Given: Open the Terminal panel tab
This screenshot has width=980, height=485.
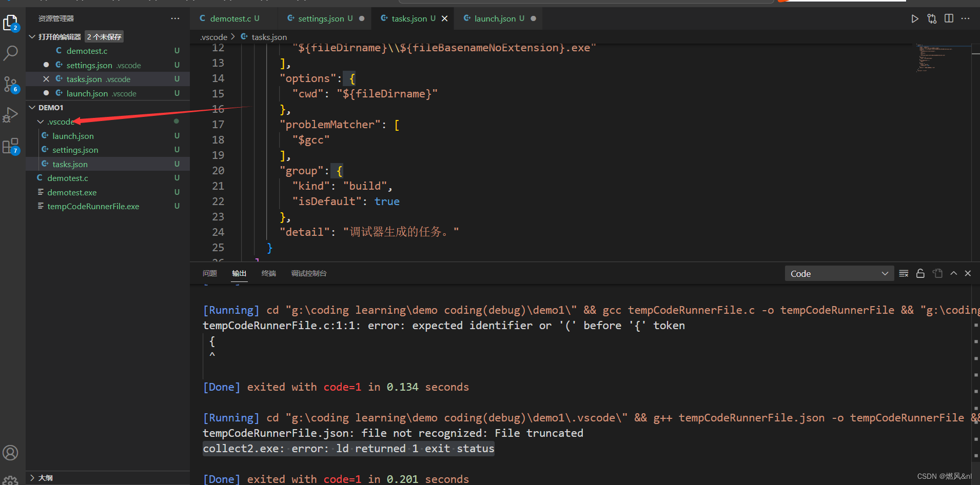Looking at the screenshot, I should point(269,273).
